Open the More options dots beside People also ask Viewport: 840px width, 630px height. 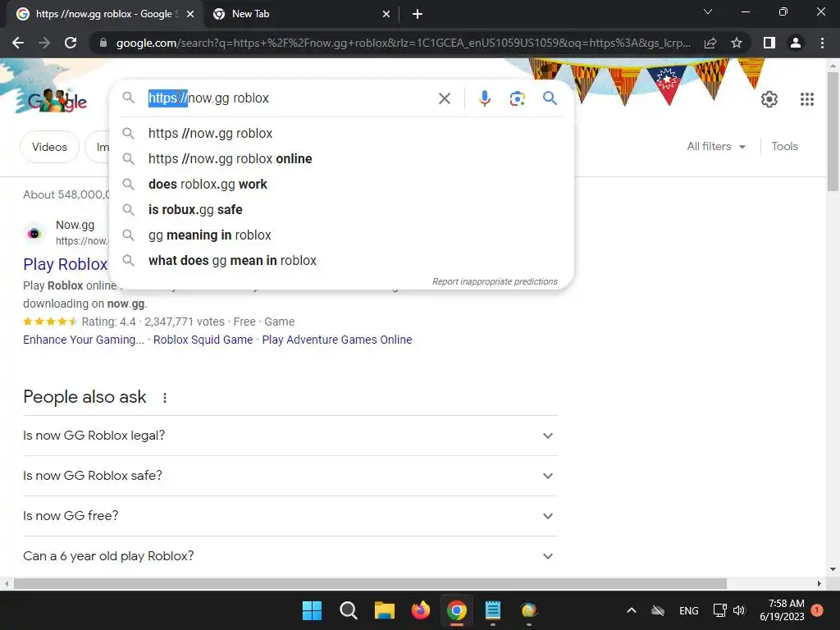pos(165,398)
